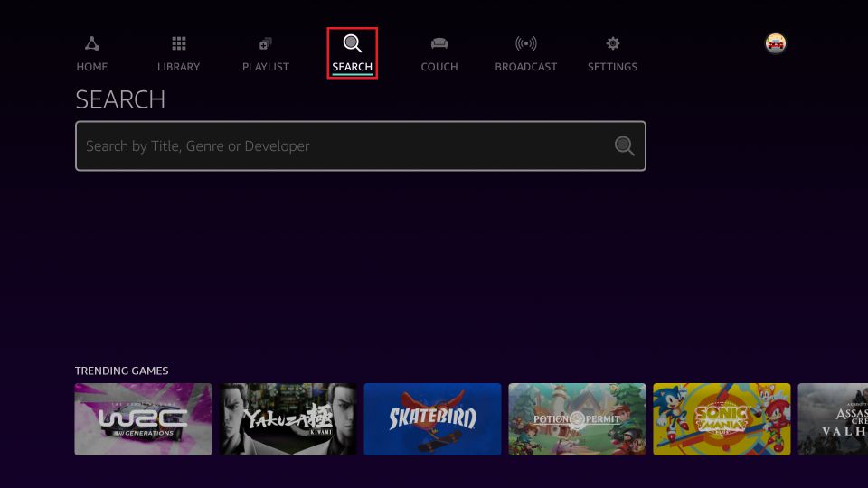Go to the Library tab
Viewport: 868px width, 488px height.
coord(178,53)
